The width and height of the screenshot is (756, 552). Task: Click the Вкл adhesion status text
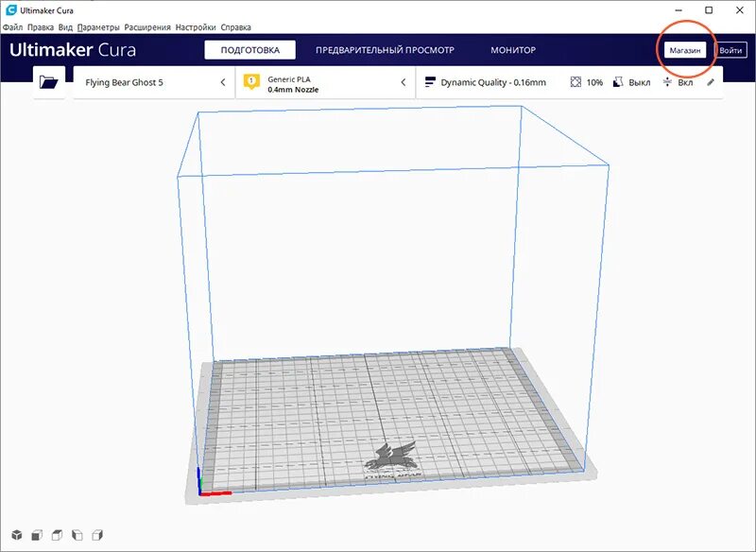click(x=685, y=82)
